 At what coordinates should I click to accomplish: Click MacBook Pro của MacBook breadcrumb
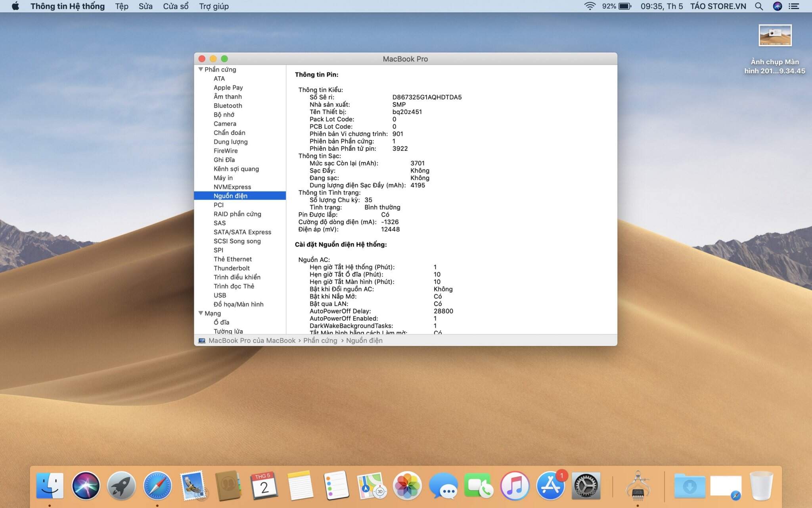click(x=252, y=341)
